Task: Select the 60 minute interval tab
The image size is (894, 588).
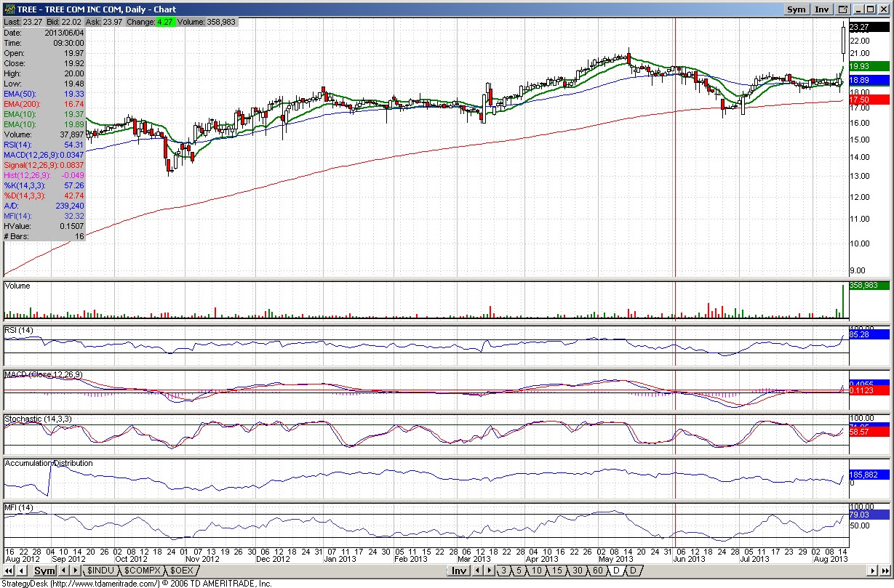Action: pos(597,571)
